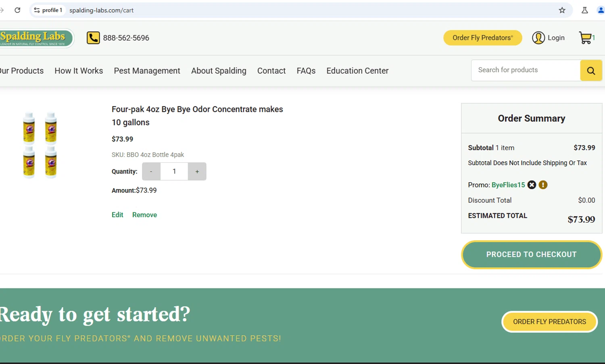The width and height of the screenshot is (605, 364).
Task: Open the How It Works menu
Action: pyautogui.click(x=79, y=71)
